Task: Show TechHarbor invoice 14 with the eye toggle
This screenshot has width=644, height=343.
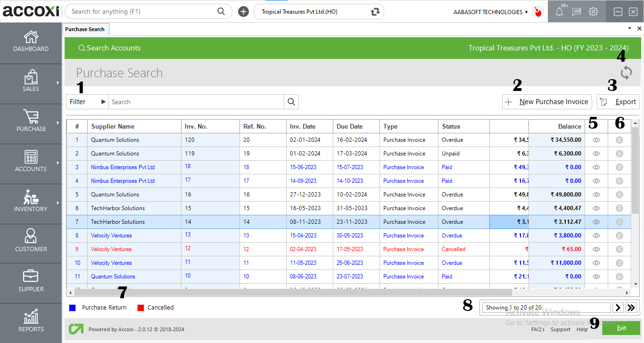Action: click(596, 221)
